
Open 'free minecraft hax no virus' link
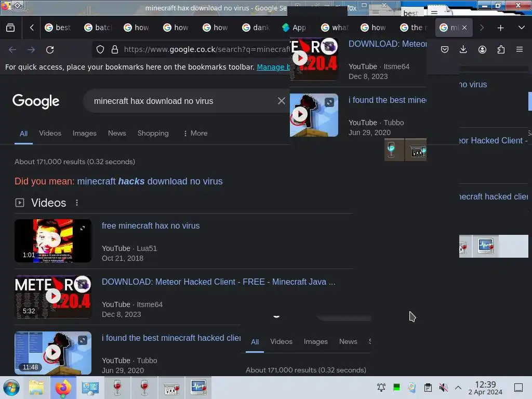151,225
